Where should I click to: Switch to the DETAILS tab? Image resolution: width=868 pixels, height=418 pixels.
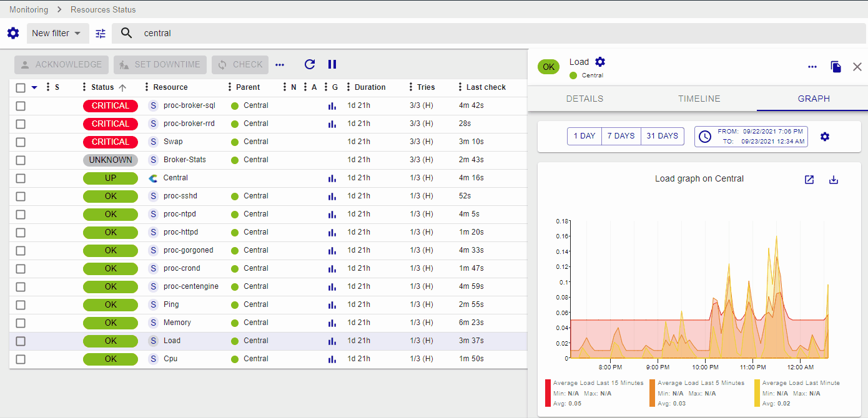pos(584,99)
